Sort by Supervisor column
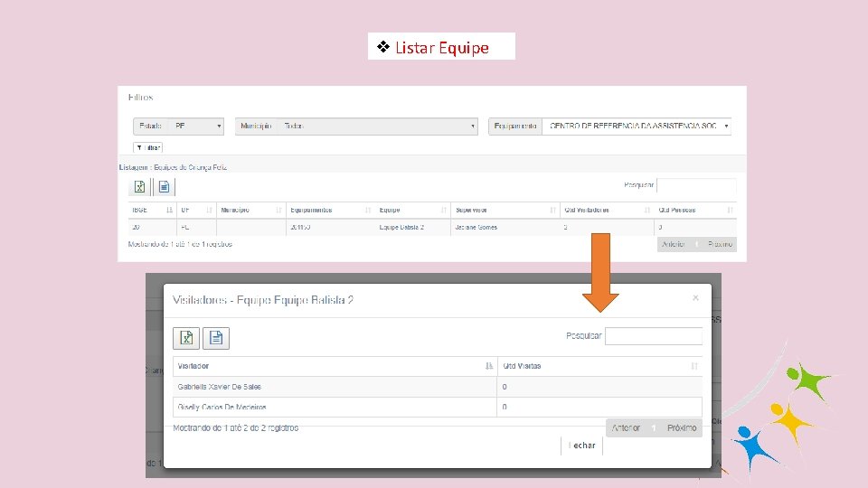Image resolution: width=868 pixels, height=488 pixels. point(505,211)
